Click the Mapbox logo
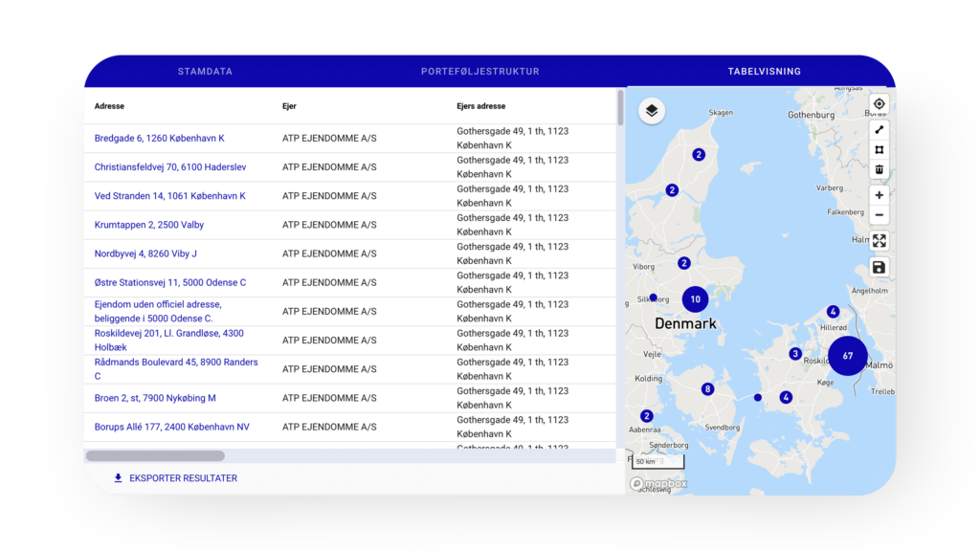This screenshot has width=980, height=551. pyautogui.click(x=658, y=484)
